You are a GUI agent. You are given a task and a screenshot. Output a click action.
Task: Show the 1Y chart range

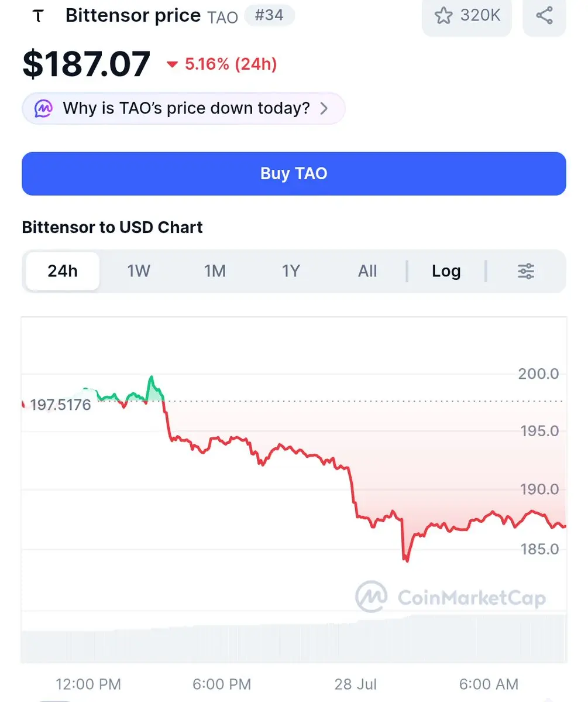click(291, 271)
